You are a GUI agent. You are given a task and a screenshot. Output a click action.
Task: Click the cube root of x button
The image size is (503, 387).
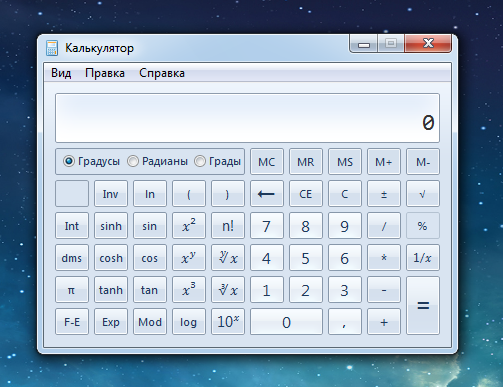[228, 290]
